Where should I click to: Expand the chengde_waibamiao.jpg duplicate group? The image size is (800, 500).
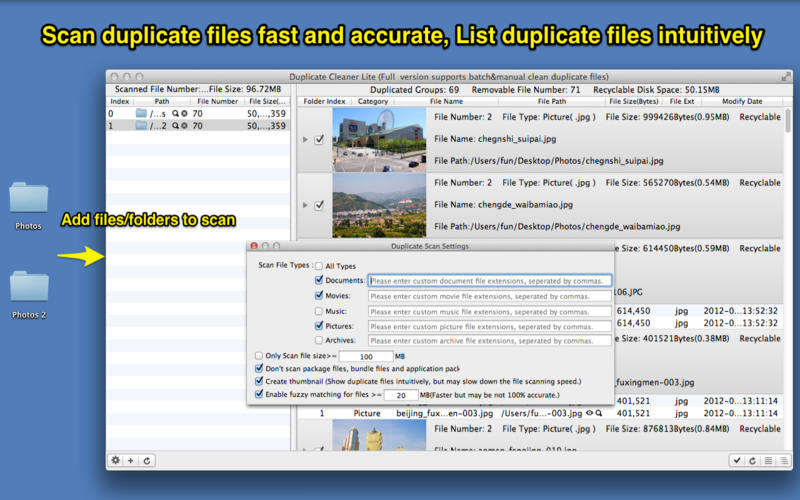[305, 205]
